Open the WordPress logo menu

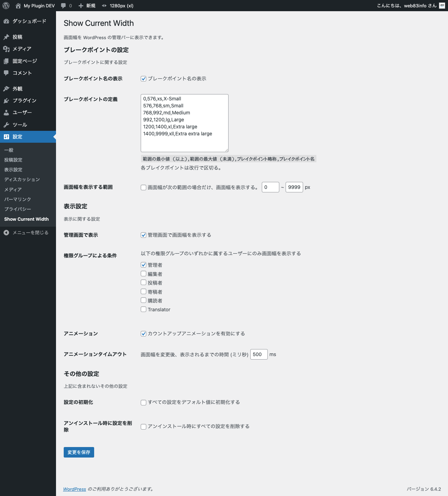coord(6,6)
